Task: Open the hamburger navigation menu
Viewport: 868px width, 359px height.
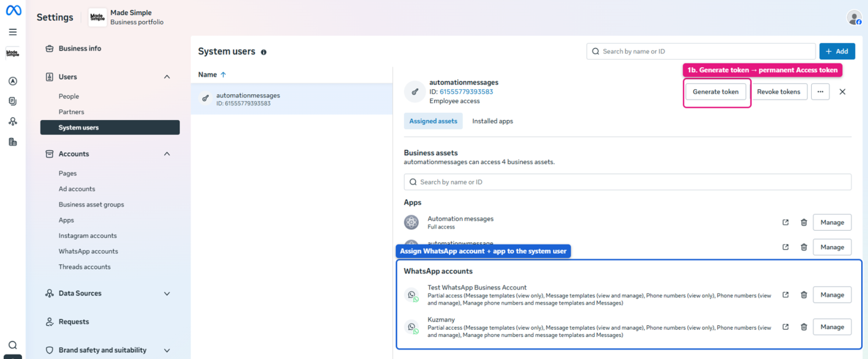Action: click(x=13, y=32)
